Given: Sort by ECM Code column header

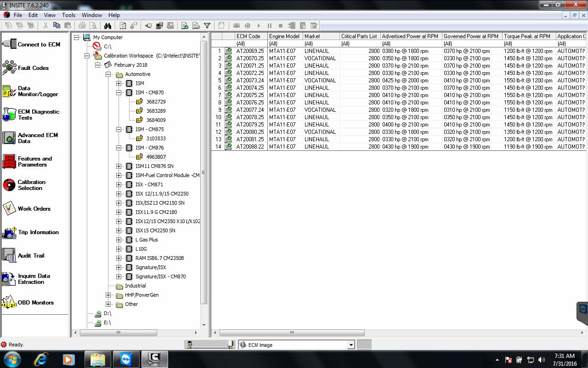Looking at the screenshot, I should (251, 36).
